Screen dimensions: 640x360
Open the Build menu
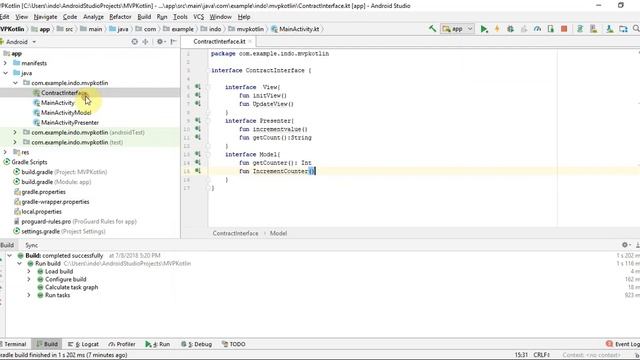(x=144, y=17)
